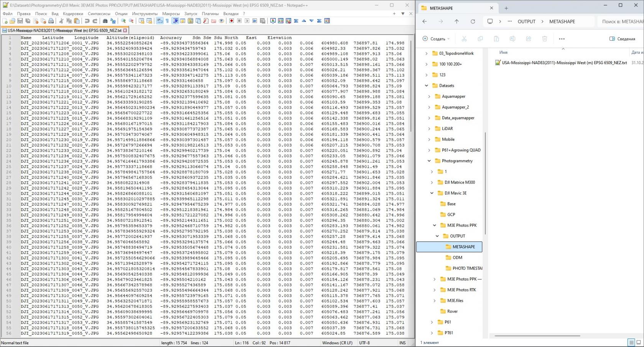Screen dimensions: 644x347
Task: Undo the last edit using toolbar arrow
Action: 87,21
